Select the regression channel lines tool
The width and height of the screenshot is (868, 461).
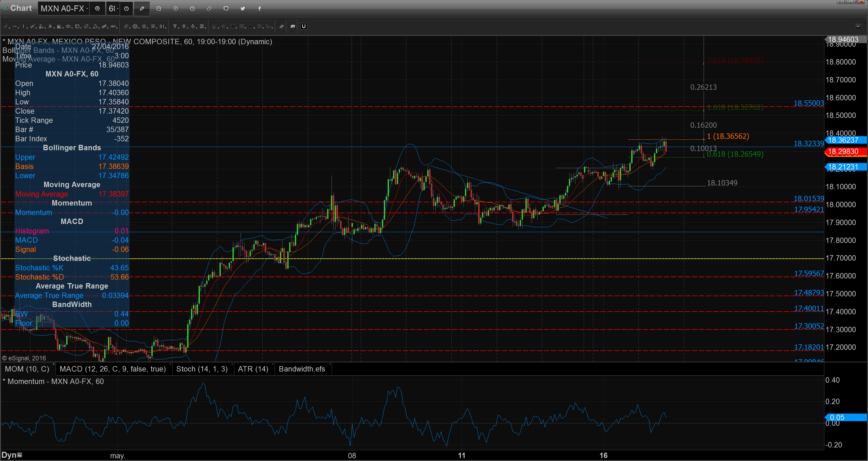104,26
